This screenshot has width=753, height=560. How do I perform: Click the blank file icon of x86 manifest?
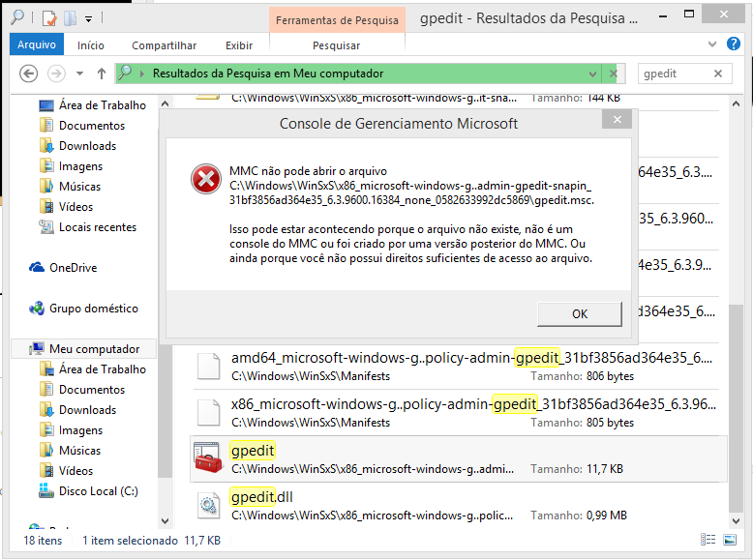pyautogui.click(x=209, y=413)
